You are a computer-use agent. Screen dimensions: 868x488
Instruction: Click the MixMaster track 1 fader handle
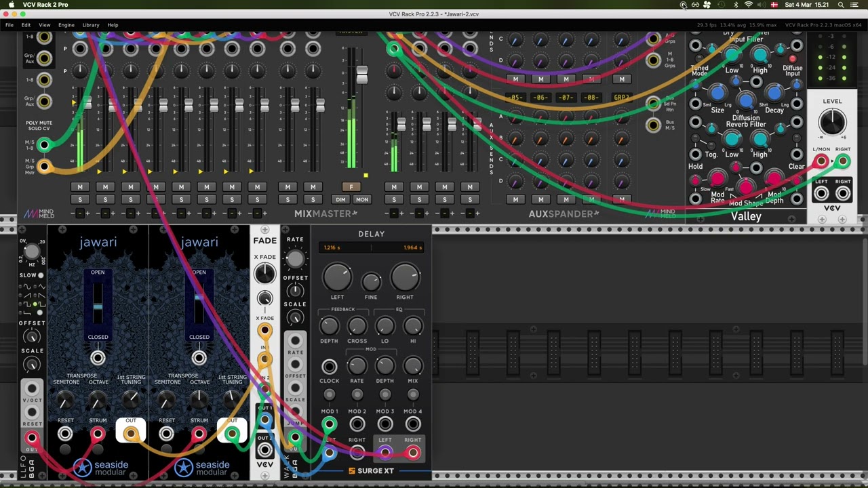pyautogui.click(x=87, y=103)
